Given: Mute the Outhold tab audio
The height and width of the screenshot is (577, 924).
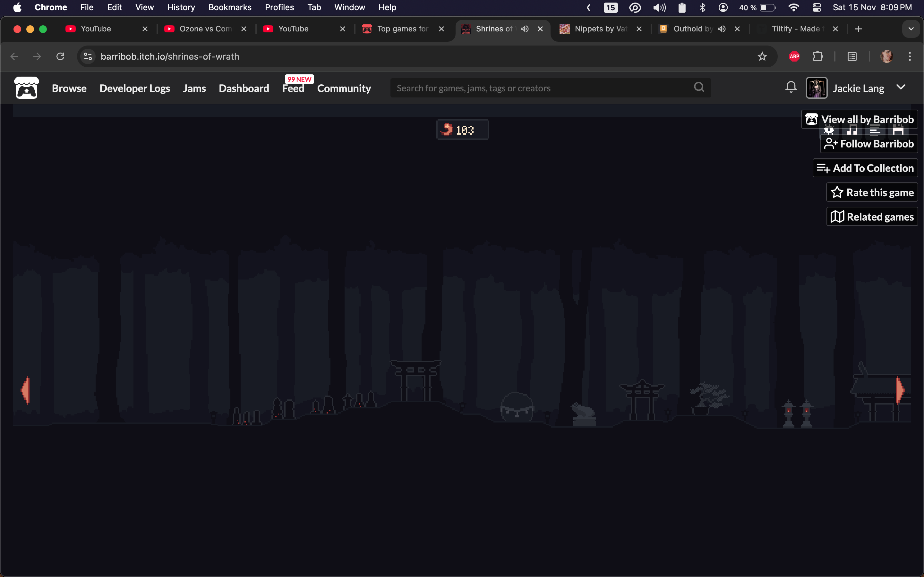Looking at the screenshot, I should [722, 29].
